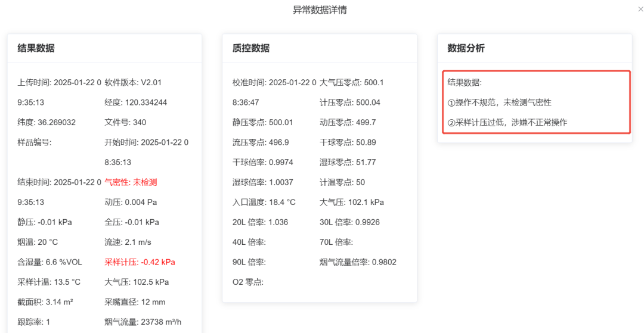Click the ②采样计压过低，涉嫌不正常操作 finding

(x=507, y=122)
